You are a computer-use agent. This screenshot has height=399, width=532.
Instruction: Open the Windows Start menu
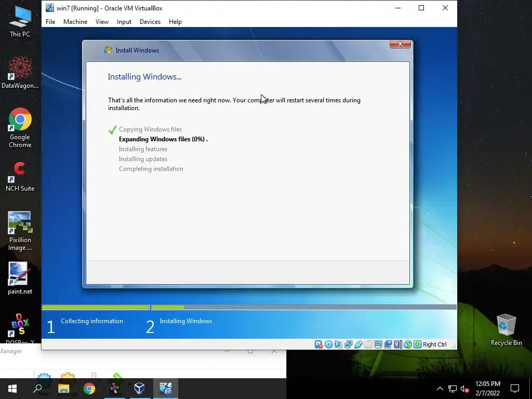[12, 389]
